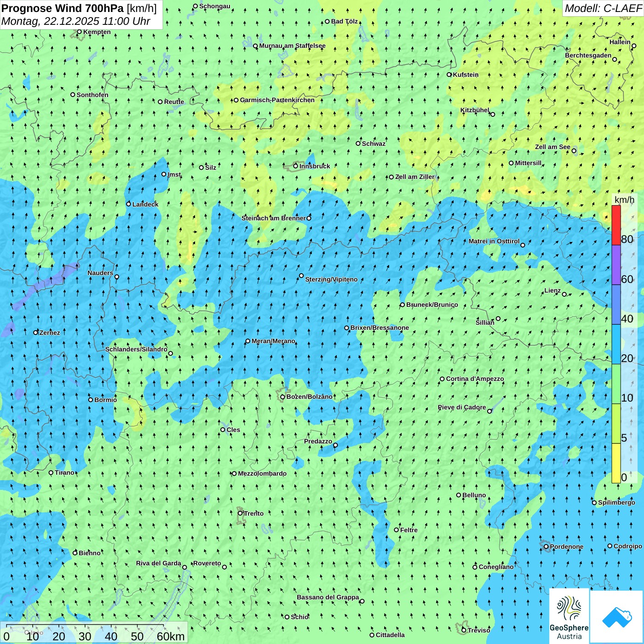This screenshot has width=644, height=644.
Task: Click the 'Garmisch-Partenkirchen' label
Action: [277, 100]
